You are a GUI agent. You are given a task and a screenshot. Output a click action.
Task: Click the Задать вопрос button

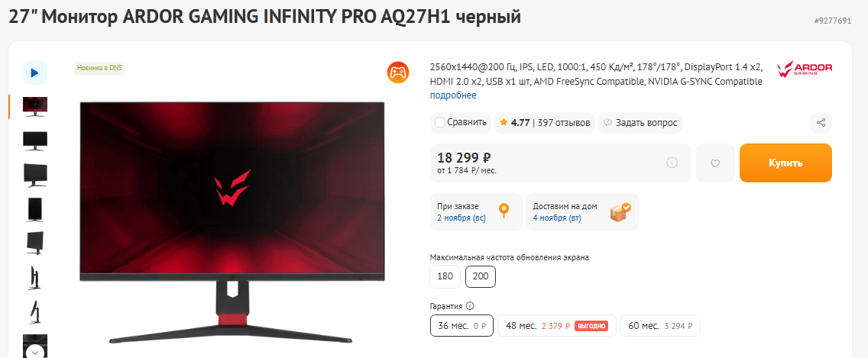pos(640,123)
